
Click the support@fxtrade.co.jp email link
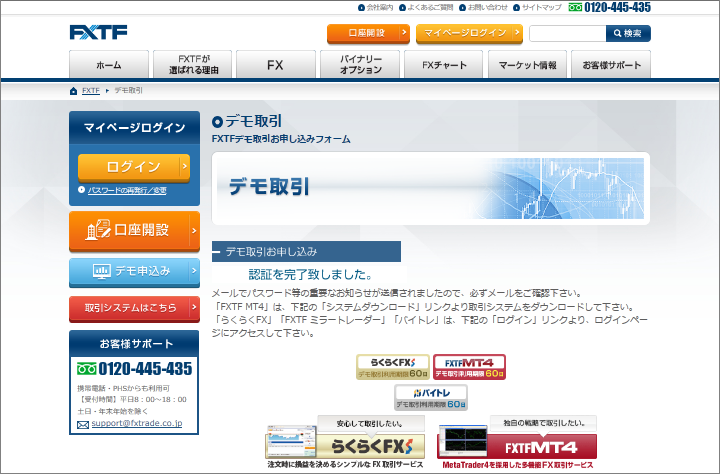click(x=137, y=423)
